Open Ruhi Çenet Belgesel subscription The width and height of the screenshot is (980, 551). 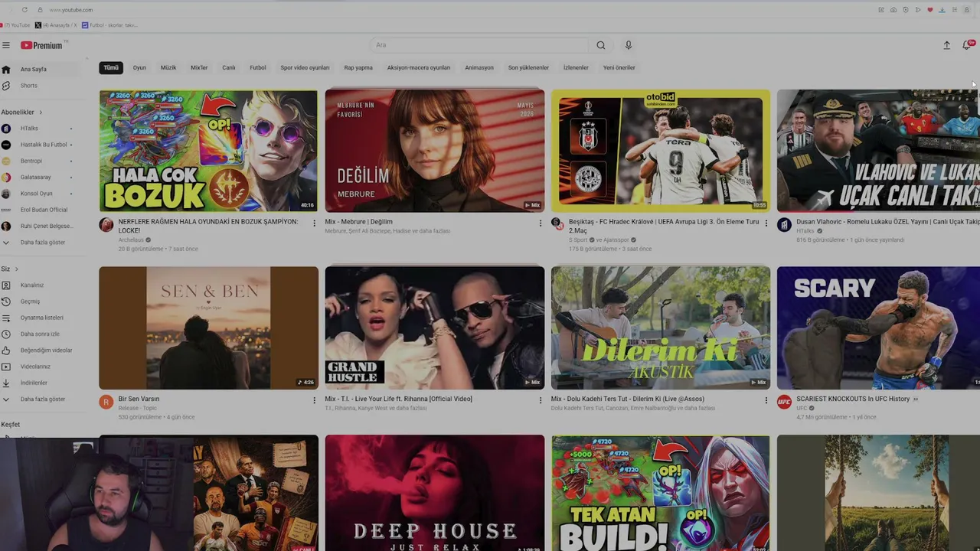pos(40,227)
